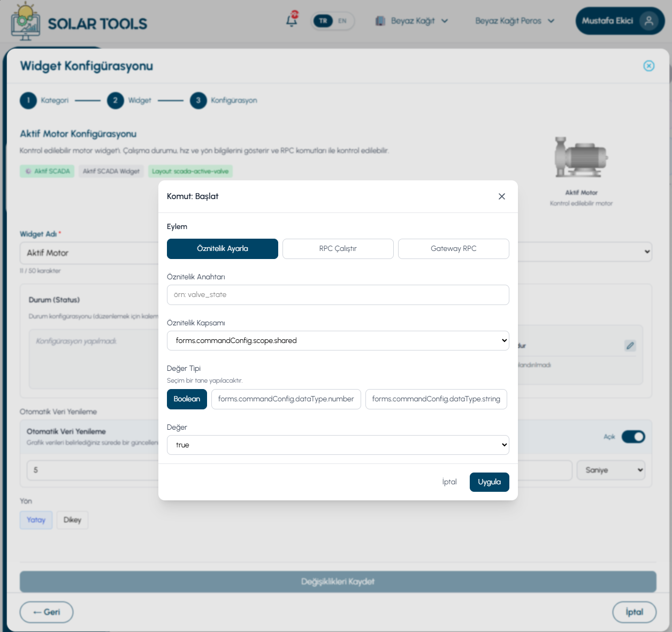Click Uygula to apply command
This screenshot has width=672, height=632.
pos(490,482)
